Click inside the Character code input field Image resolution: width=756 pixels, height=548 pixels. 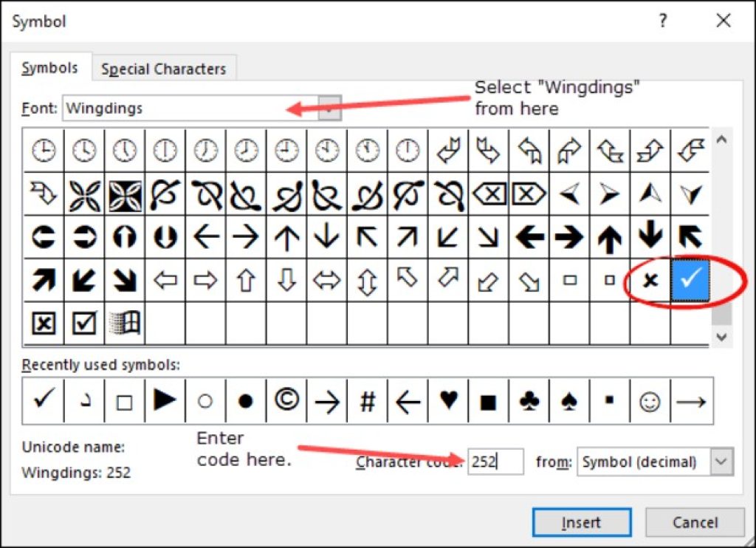pos(495,462)
